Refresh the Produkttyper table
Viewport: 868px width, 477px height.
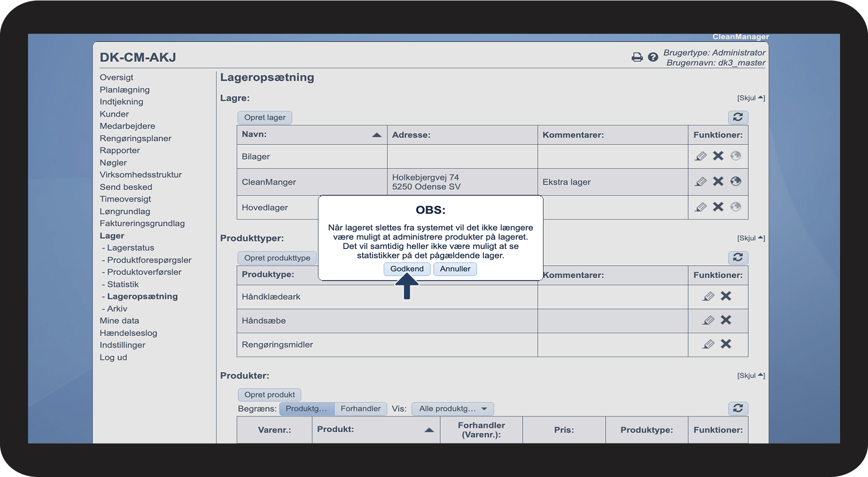pos(738,257)
